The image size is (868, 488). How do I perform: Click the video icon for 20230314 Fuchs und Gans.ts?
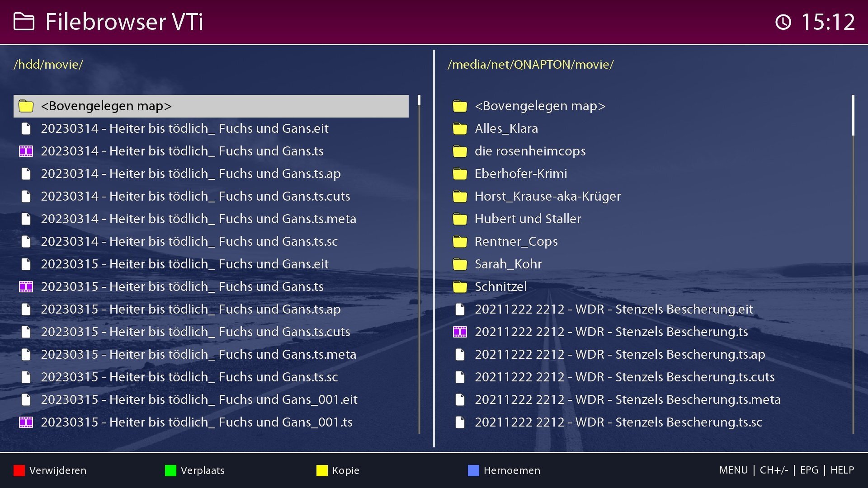point(26,151)
